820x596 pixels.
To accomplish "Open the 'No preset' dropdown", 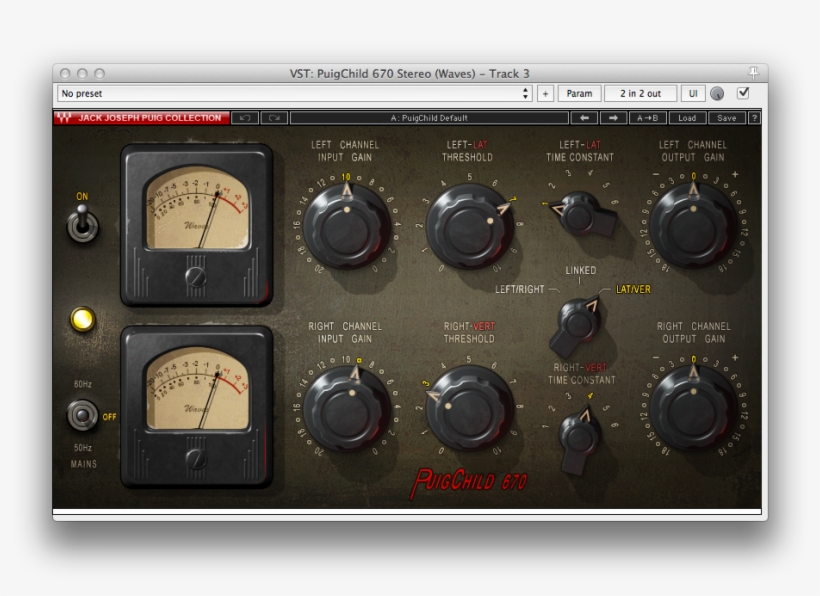I will [x=294, y=94].
